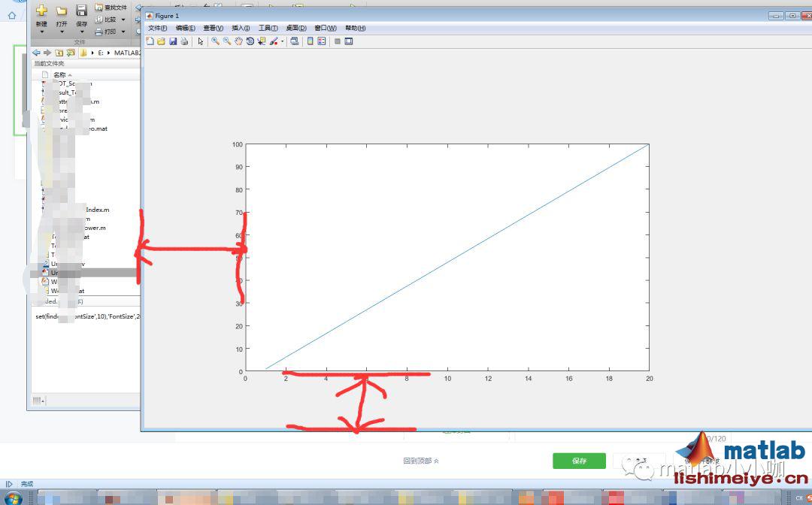Select the Edit Plot arrow tool
The height and width of the screenshot is (505, 812).
click(x=201, y=41)
